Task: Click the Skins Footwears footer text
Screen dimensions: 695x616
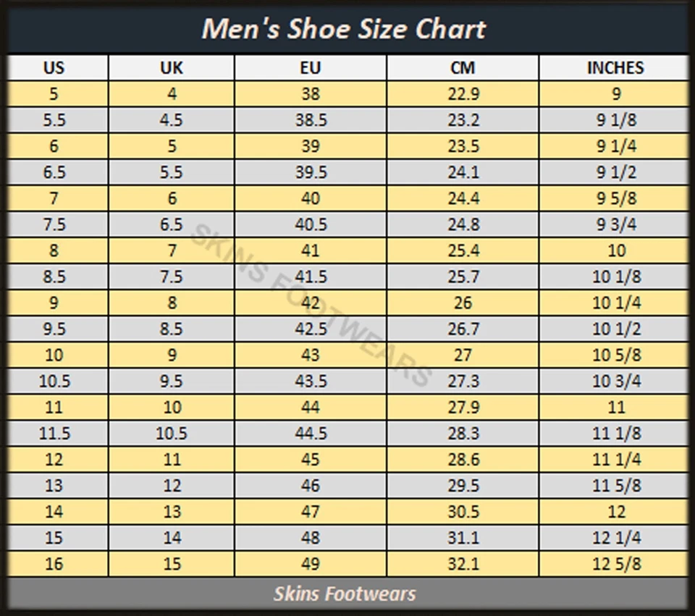Action: pyautogui.click(x=345, y=594)
